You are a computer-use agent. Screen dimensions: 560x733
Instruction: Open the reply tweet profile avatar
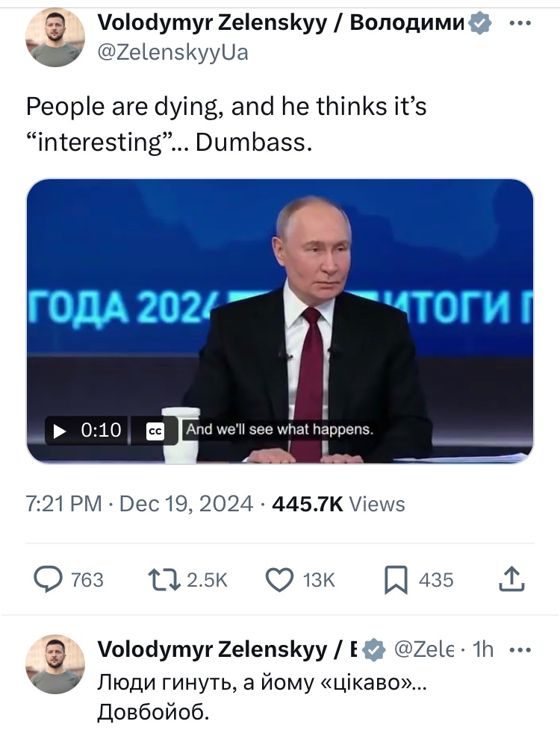55,664
